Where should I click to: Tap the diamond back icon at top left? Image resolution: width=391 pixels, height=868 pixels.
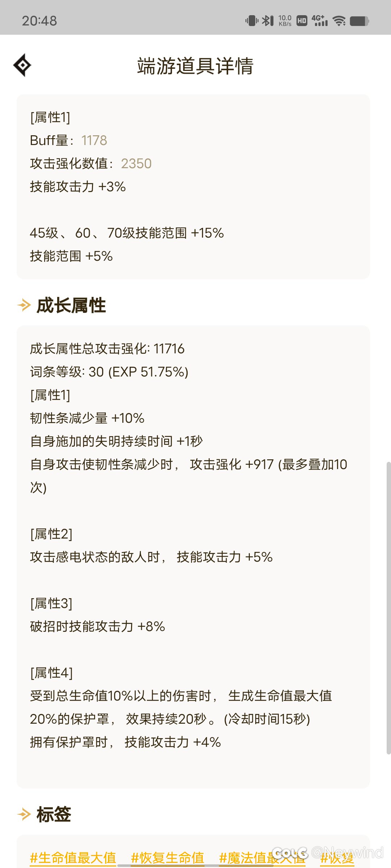[22, 65]
